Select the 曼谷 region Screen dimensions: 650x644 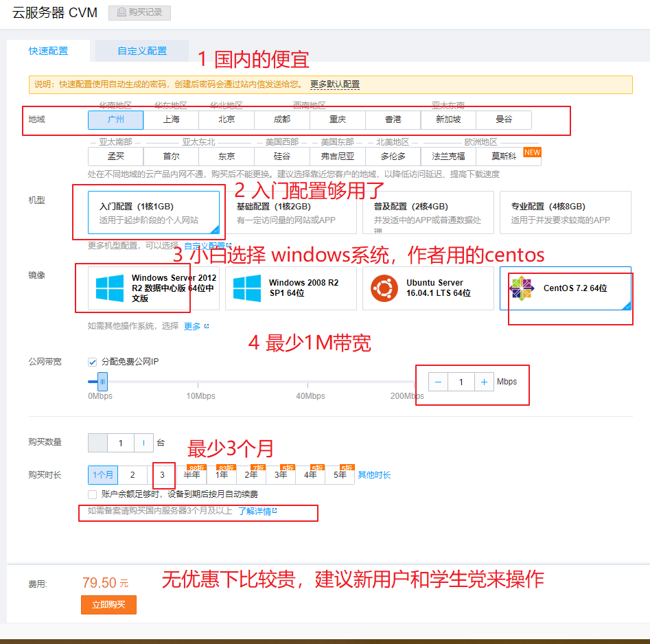[x=504, y=120]
